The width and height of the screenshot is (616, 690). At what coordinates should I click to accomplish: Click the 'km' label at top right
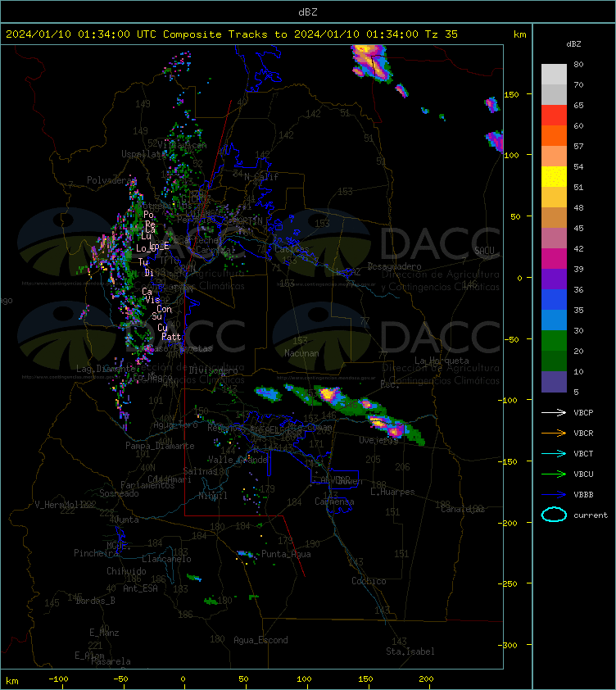click(519, 34)
